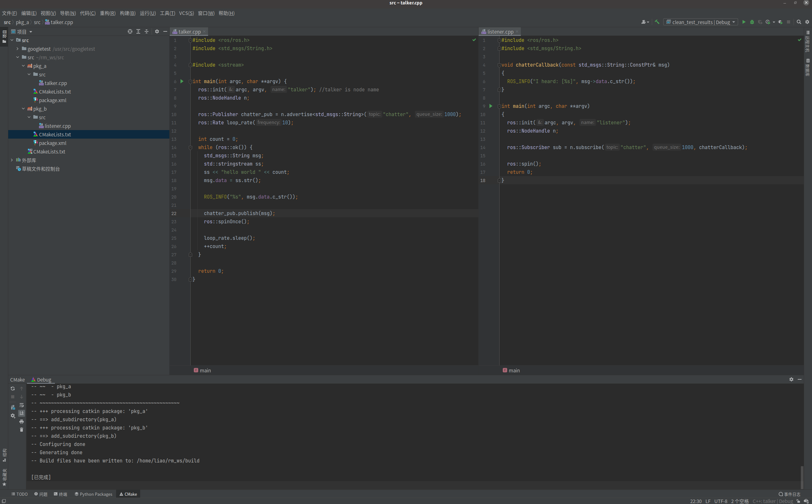This screenshot has height=504, width=812.
Task: Reload the CMake project in the CMake panel
Action: tap(13, 388)
